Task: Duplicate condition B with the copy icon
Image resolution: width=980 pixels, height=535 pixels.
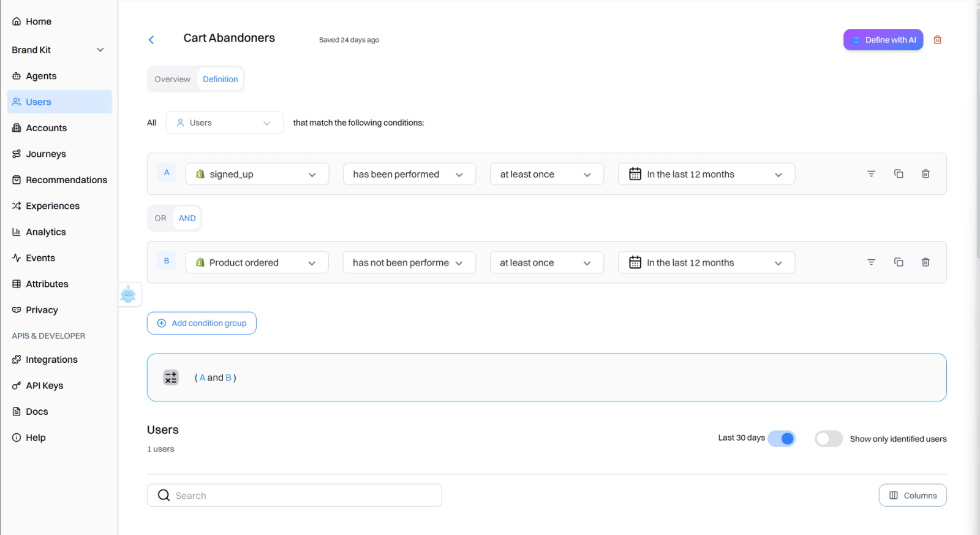Action: click(x=899, y=262)
